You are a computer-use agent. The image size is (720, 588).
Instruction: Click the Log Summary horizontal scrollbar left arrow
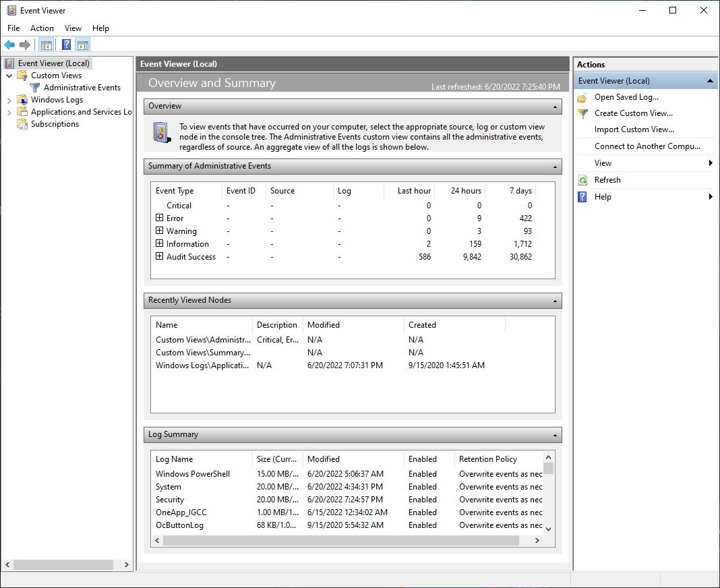pyautogui.click(x=158, y=541)
